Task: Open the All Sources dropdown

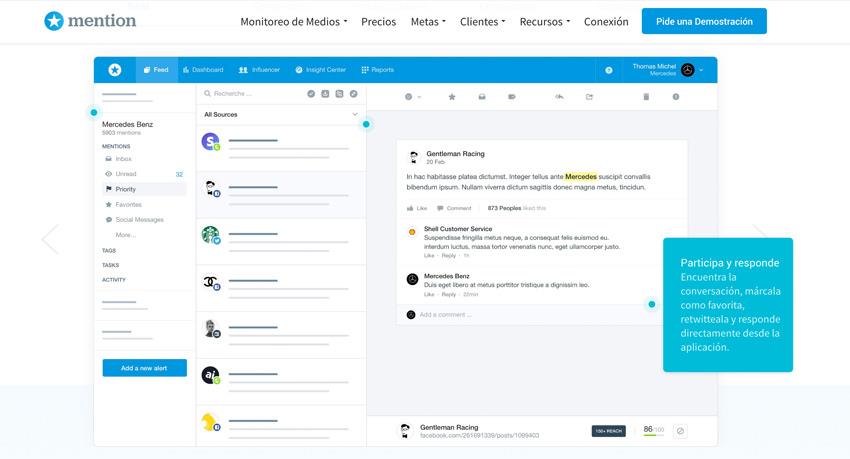Action: (281, 114)
